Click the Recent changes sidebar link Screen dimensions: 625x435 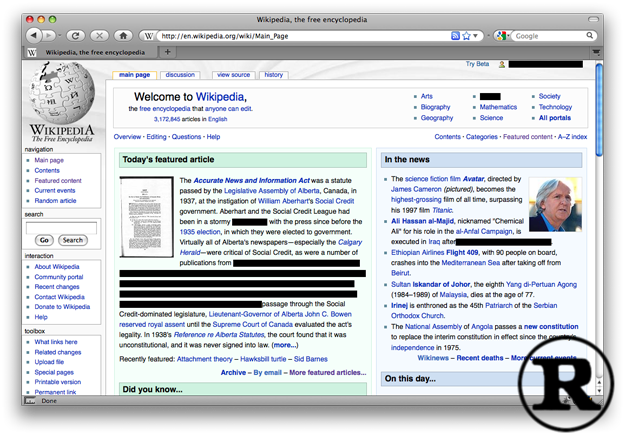click(x=57, y=287)
